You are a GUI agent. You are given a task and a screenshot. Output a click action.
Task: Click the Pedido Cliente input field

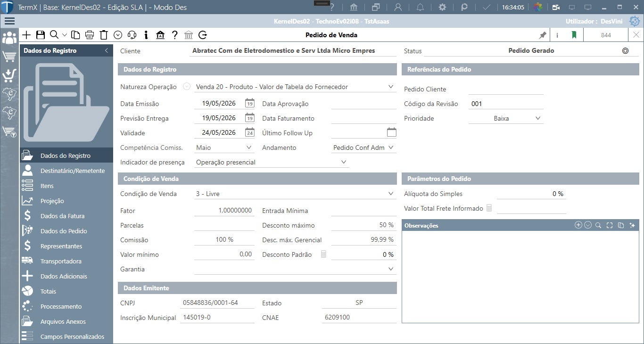(506, 89)
